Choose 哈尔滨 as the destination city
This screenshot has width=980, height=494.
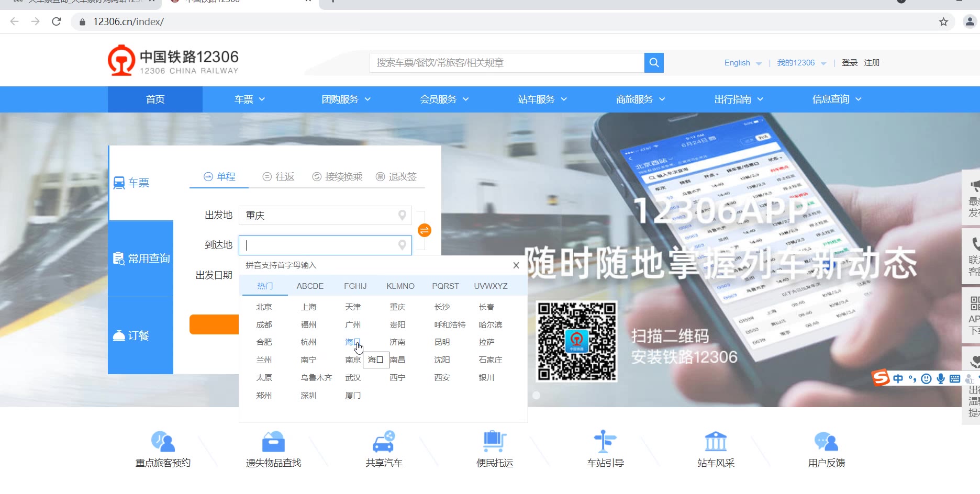click(490, 325)
